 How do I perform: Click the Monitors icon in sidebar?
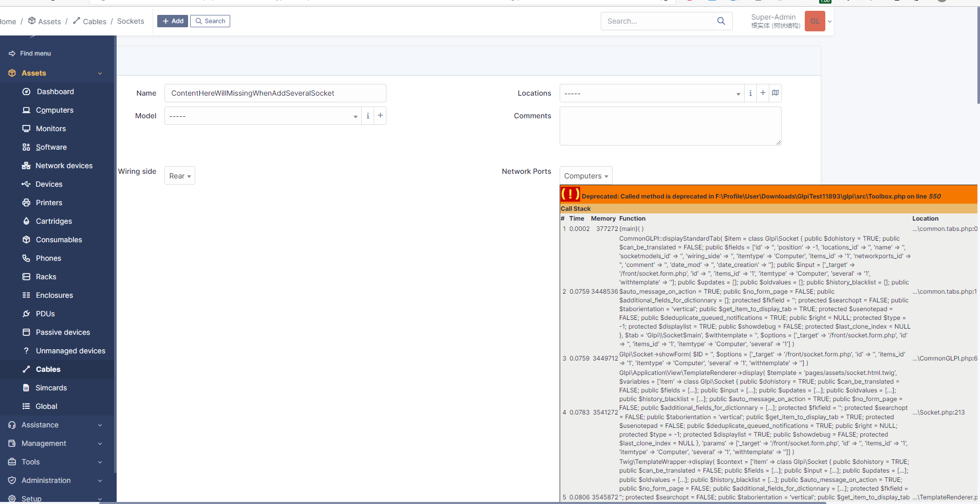click(26, 129)
